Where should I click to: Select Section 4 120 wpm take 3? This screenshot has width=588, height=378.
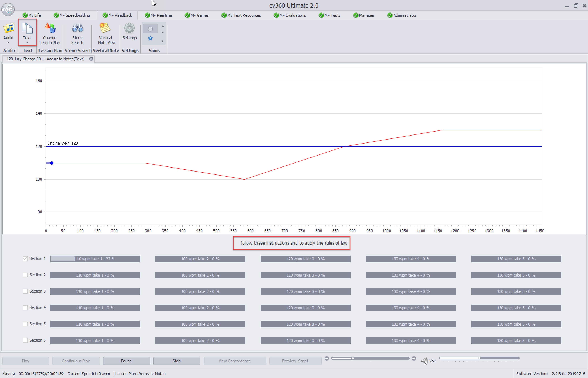pos(306,308)
